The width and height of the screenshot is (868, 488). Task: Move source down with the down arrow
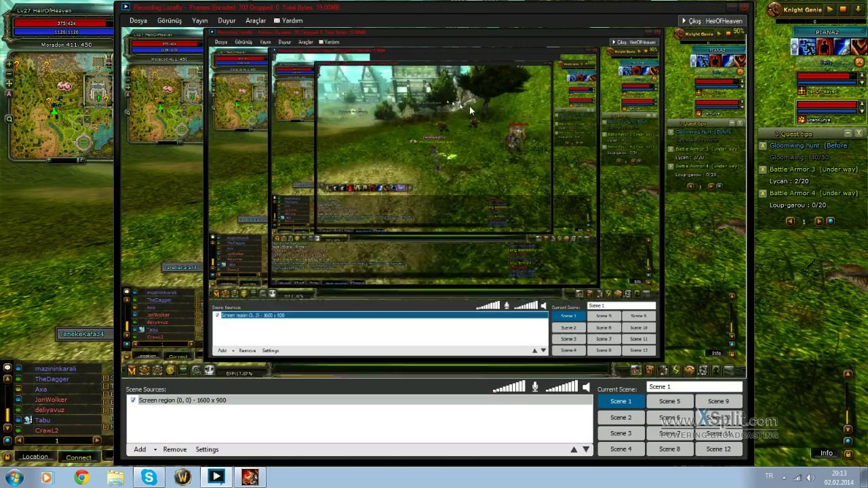coord(586,449)
